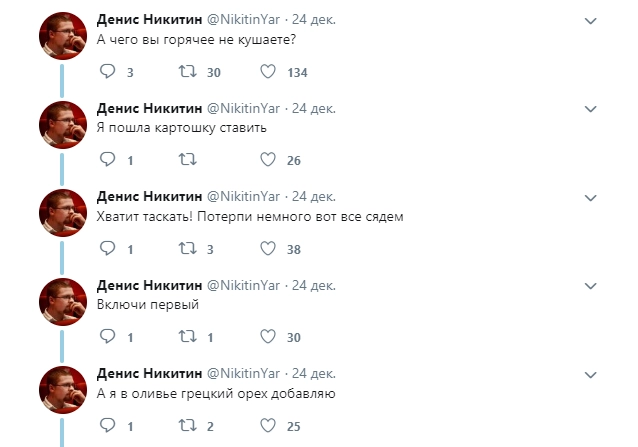Open the options chevron on "Хватит таскать!" tweet
638x447 pixels.
pos(593,197)
